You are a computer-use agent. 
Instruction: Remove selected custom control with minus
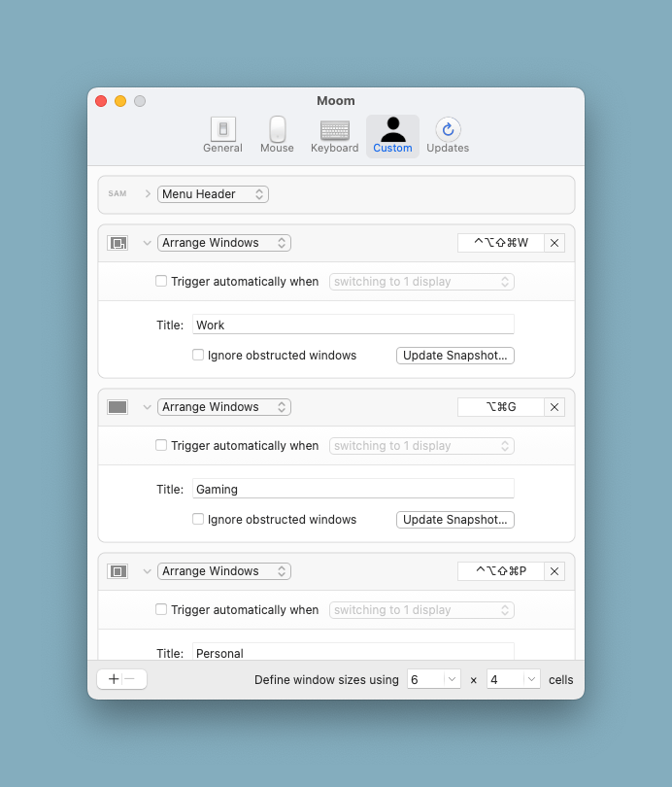pyautogui.click(x=130, y=679)
